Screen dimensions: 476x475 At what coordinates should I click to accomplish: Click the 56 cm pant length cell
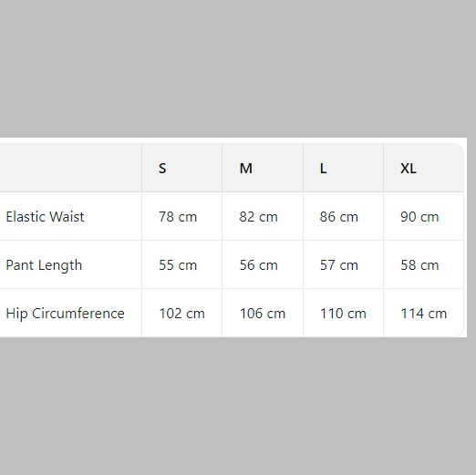coord(263,264)
